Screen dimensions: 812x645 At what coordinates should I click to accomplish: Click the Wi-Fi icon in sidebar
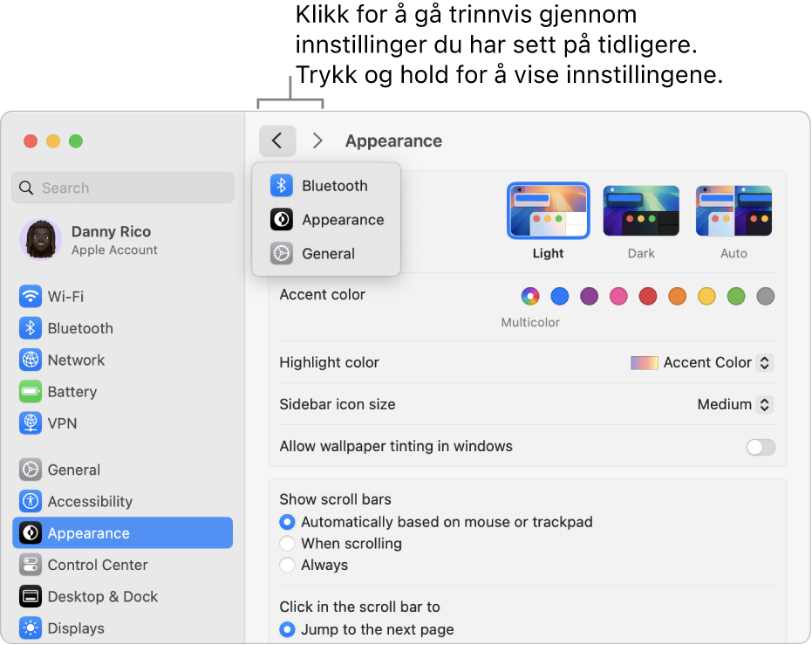(31, 297)
